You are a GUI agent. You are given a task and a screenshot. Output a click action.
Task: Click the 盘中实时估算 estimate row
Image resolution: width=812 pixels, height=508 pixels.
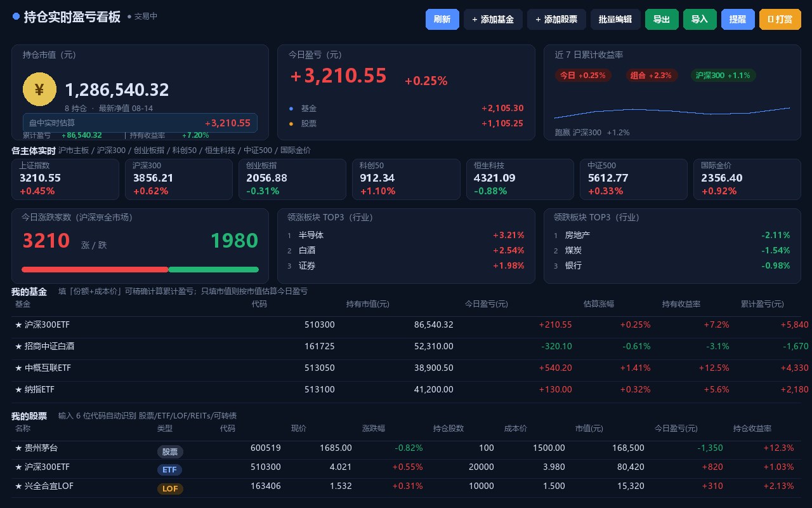[x=140, y=123]
